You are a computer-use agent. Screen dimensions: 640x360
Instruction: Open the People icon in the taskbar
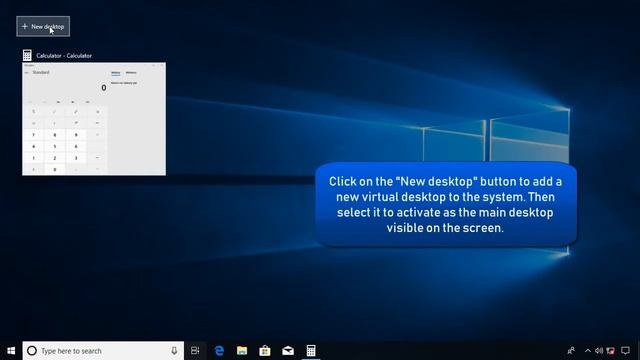[571, 351]
